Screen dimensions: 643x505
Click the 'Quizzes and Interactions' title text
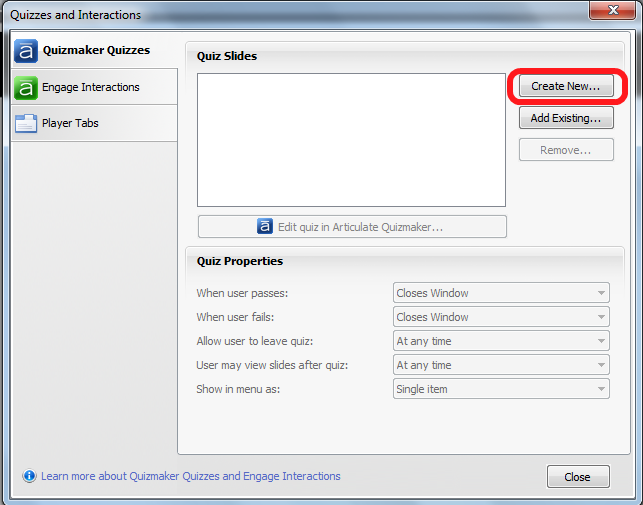coord(75,15)
